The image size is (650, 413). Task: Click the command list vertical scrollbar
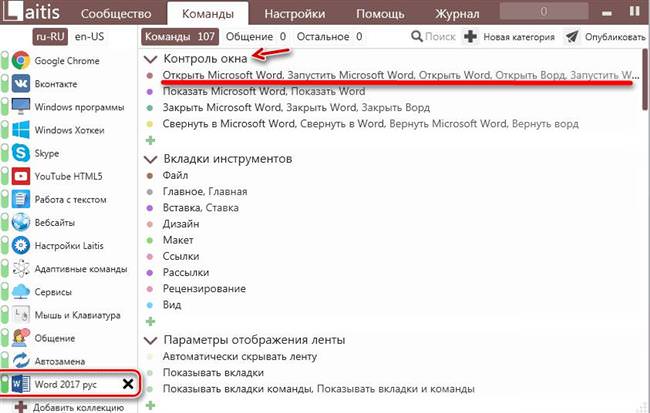(x=645, y=79)
